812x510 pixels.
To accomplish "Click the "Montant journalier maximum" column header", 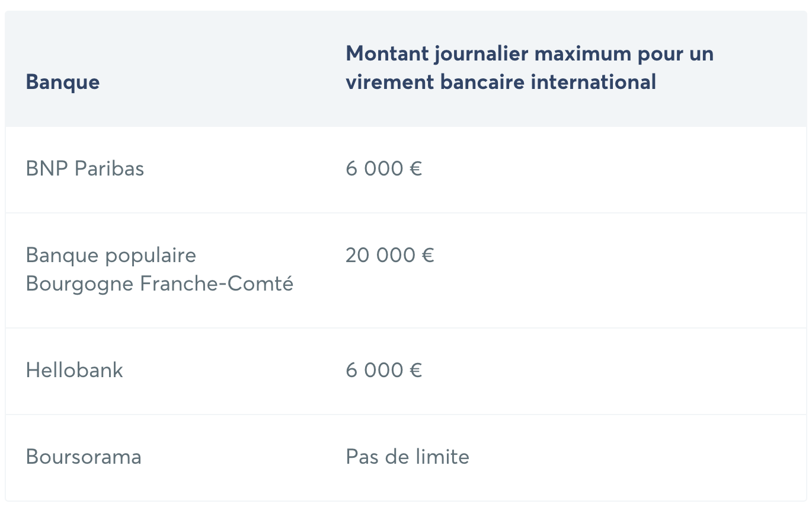I will (529, 68).
